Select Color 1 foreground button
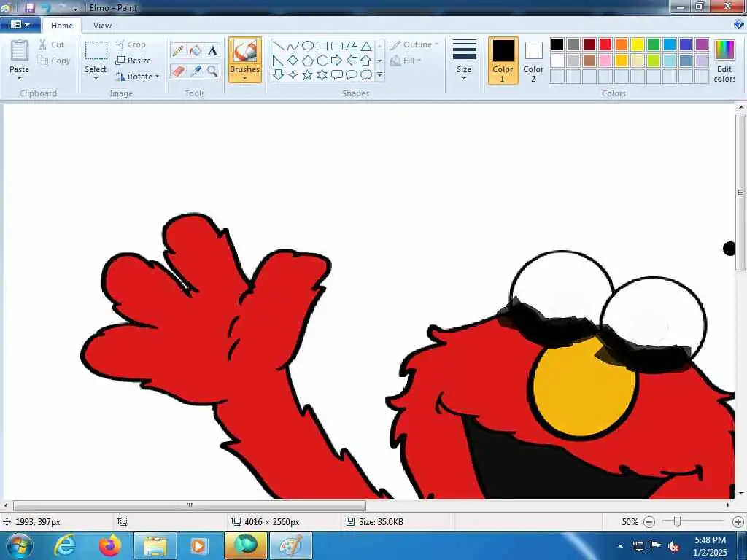Image resolution: width=747 pixels, height=560 pixels. pyautogui.click(x=503, y=61)
